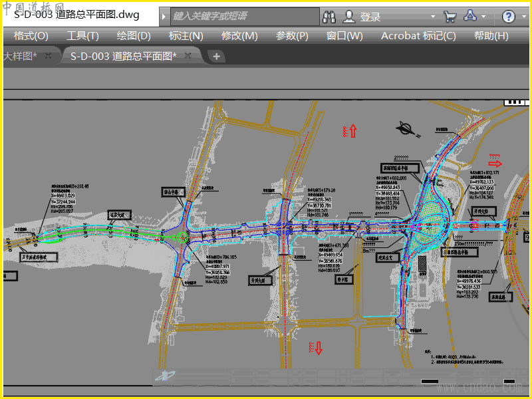Viewport: 532px width, 399px height.
Task: Click the compass north arrow symbol in the drawing
Action: point(408,129)
